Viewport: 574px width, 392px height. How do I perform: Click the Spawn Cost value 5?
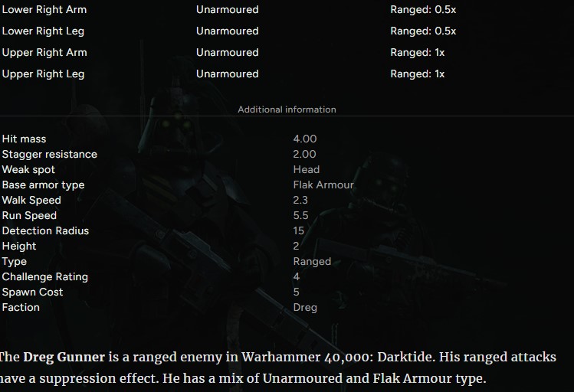[296, 292]
